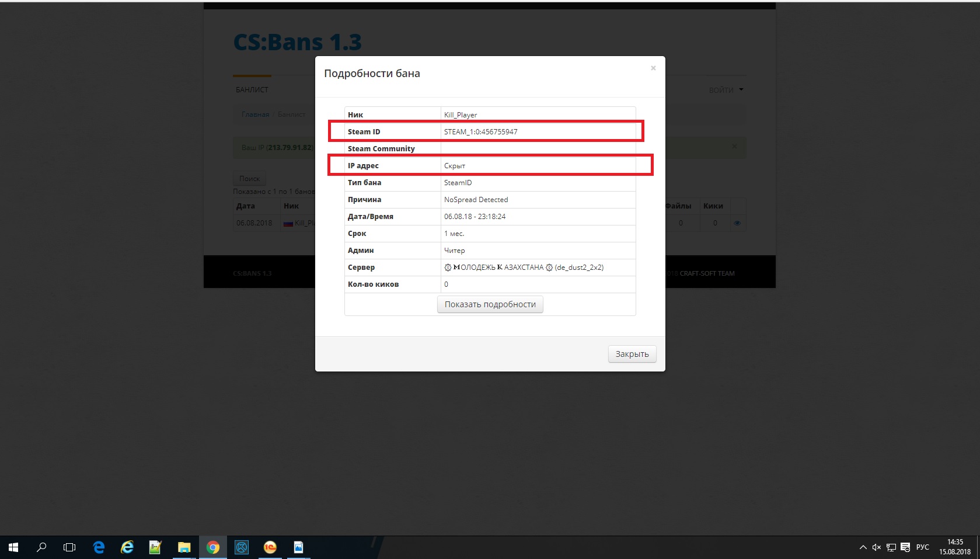Click the 'Дата' column header
The image size is (980, 559).
pyautogui.click(x=245, y=206)
